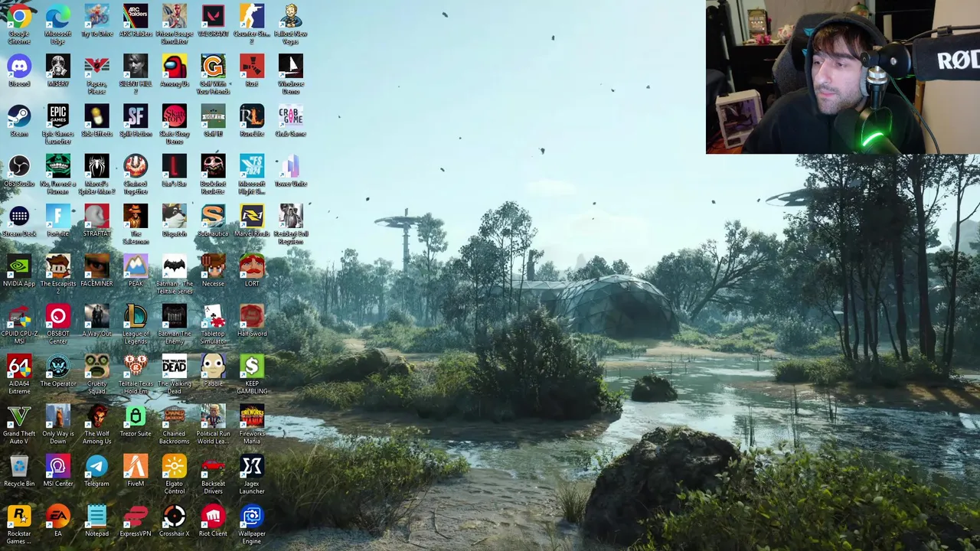
Task: Select the ARC Raiders desktop icon
Action: (136, 17)
